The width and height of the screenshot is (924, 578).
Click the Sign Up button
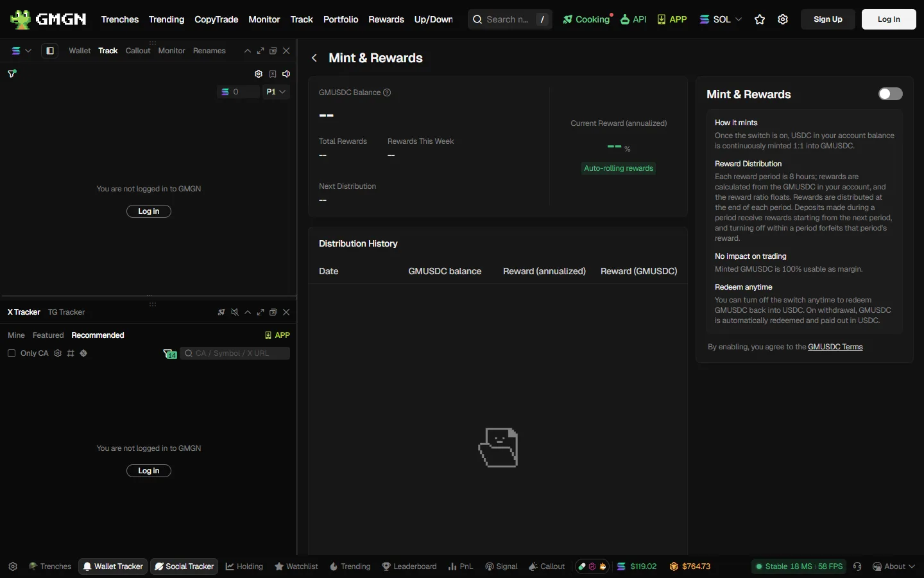click(x=828, y=19)
